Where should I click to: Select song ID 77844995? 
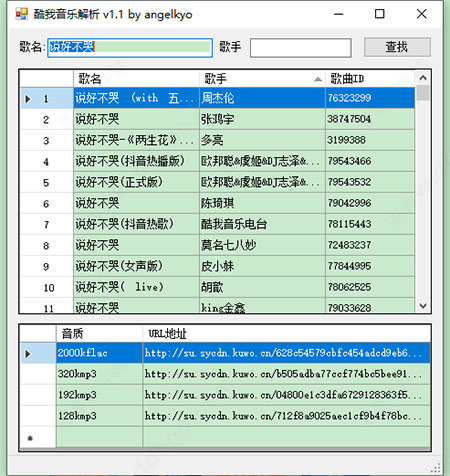pos(370,266)
